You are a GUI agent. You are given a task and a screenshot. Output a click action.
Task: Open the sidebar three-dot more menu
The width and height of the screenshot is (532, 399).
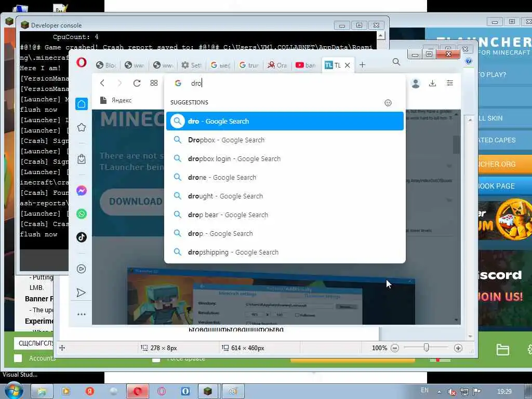tap(82, 314)
